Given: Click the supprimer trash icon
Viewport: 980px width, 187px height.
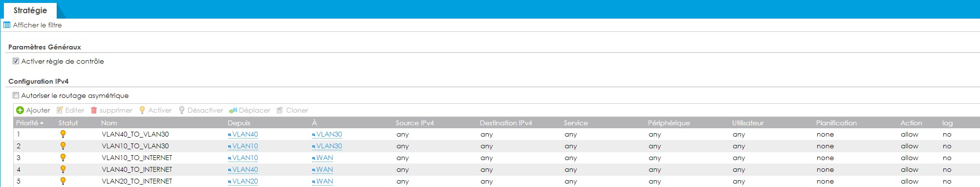Looking at the screenshot, I should click(x=94, y=110).
